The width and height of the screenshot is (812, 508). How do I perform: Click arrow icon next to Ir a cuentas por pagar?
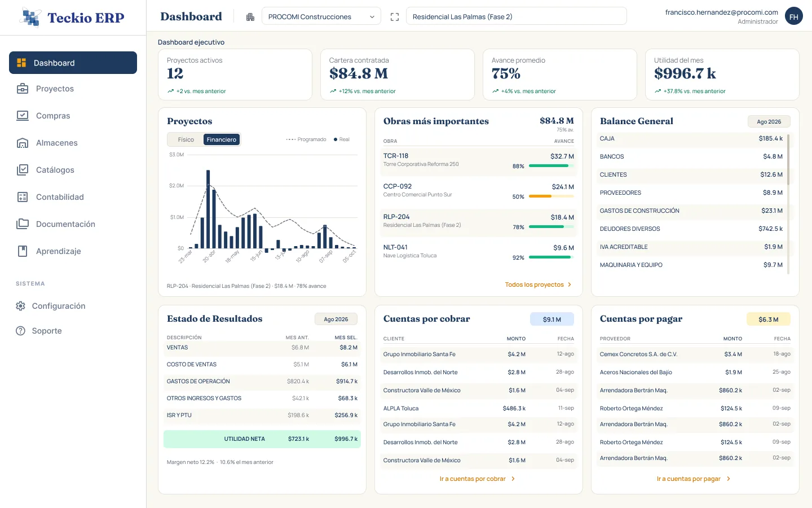pos(729,479)
